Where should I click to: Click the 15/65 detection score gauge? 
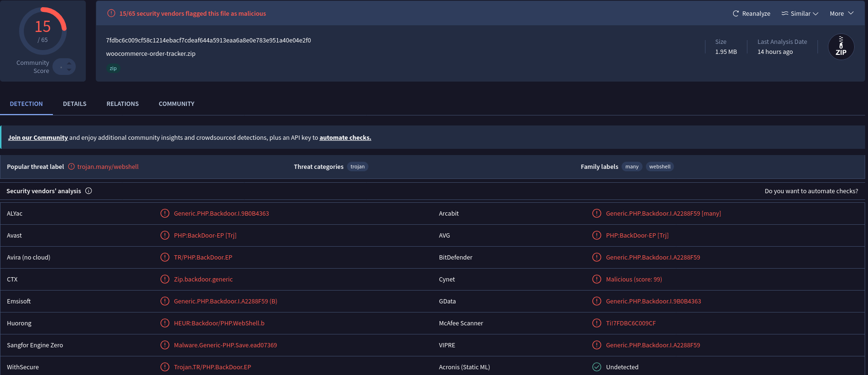point(43,31)
